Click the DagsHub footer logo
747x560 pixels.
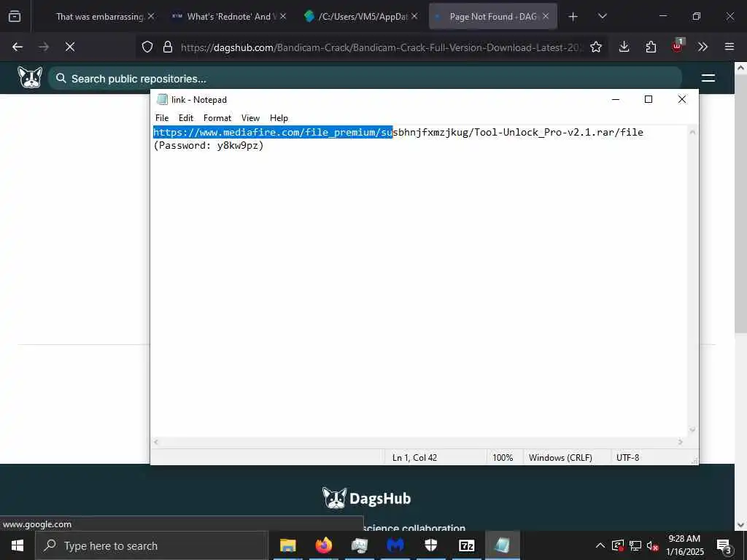coord(366,498)
